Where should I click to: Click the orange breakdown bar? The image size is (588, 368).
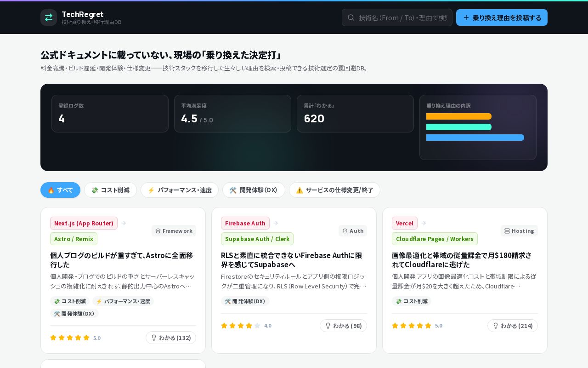pos(459,116)
